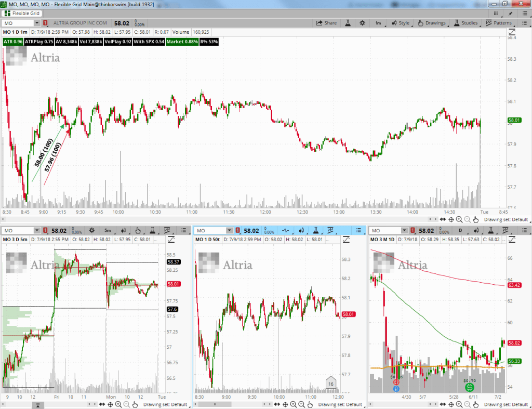Click the green dividend icon on daily chart
532x409 pixels.
pos(469,387)
